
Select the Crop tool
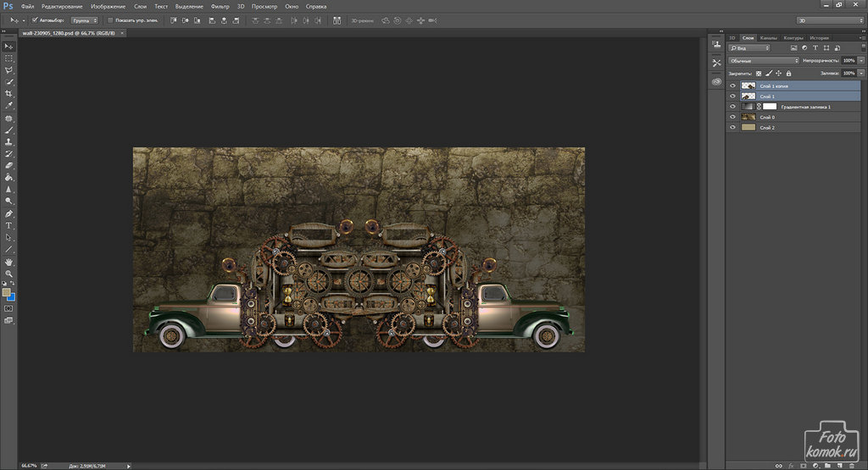point(9,93)
